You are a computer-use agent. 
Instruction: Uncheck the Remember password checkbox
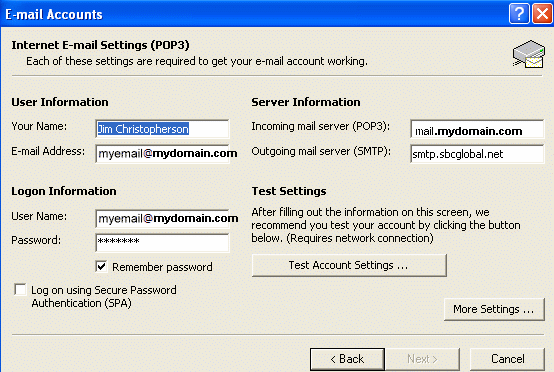point(101,266)
